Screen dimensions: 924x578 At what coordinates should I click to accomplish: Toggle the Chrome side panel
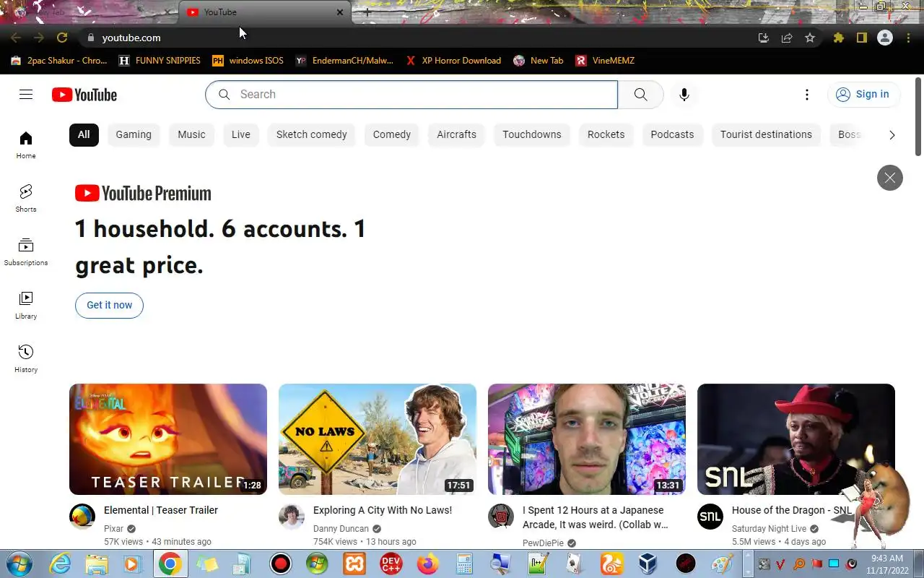861,38
